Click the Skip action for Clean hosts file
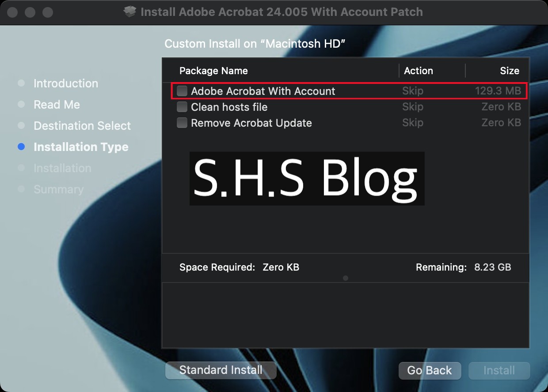 coord(413,107)
